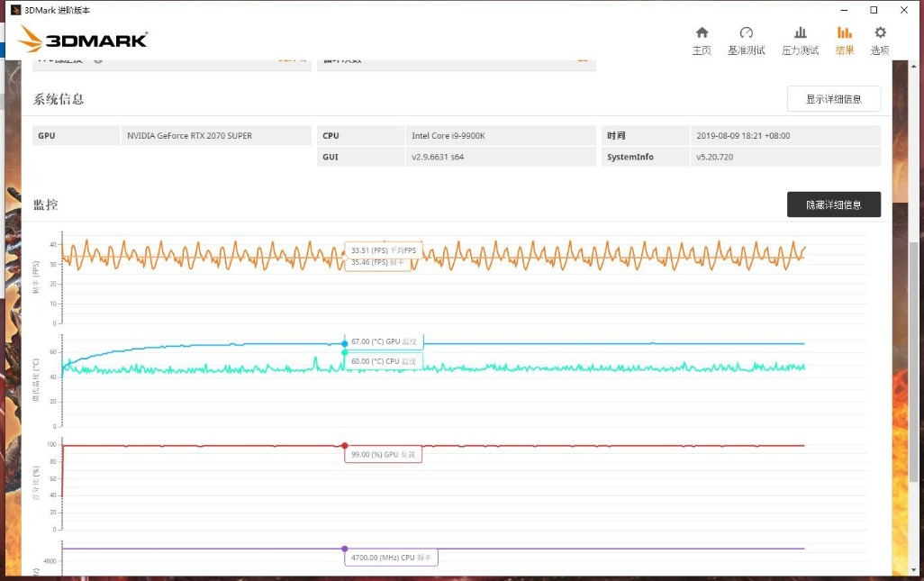Image resolution: width=924 pixels, height=581 pixels.
Task: Click the 监控 section heading
Action: click(45, 204)
